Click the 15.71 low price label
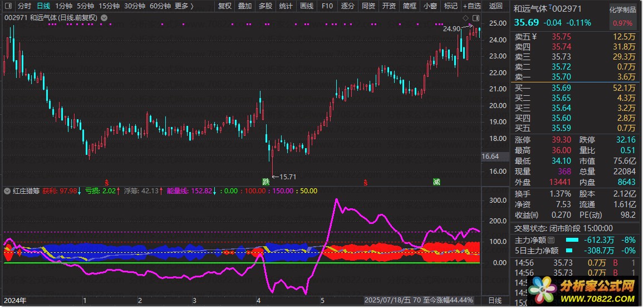The width and height of the screenshot is (644, 308). point(288,177)
